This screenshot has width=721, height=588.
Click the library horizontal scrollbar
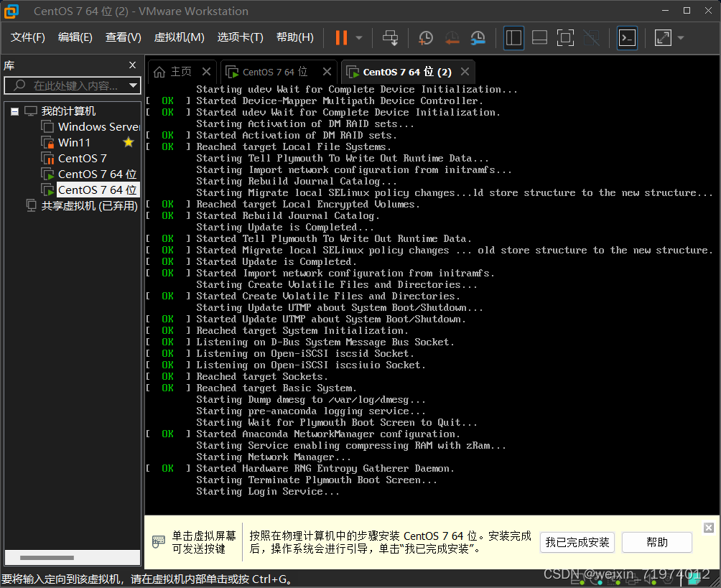click(x=47, y=558)
